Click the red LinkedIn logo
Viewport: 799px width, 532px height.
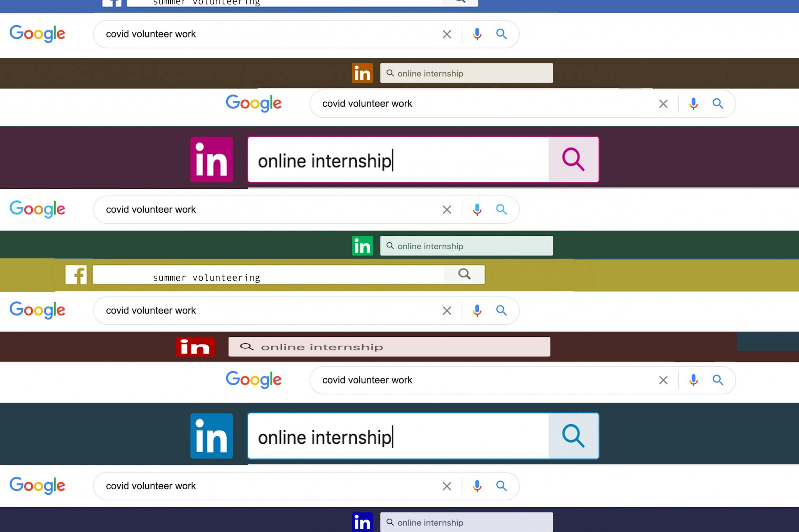195,346
